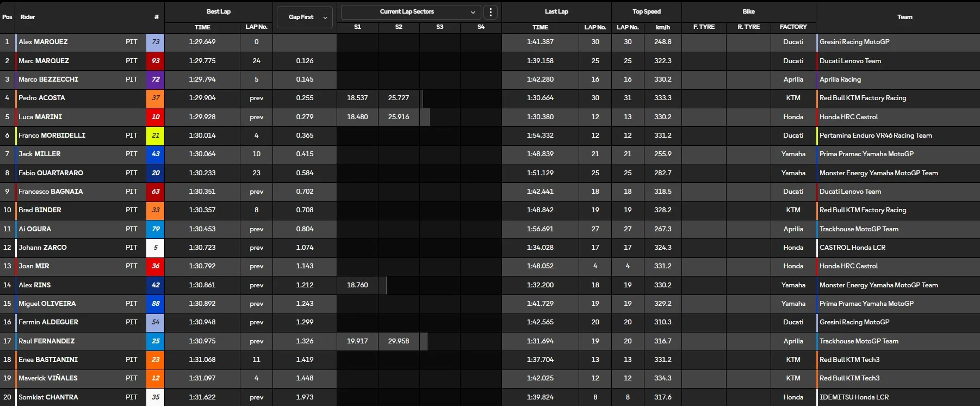Open the three-dot sector options menu
Viewport: 980px width, 406px height.
pyautogui.click(x=491, y=11)
